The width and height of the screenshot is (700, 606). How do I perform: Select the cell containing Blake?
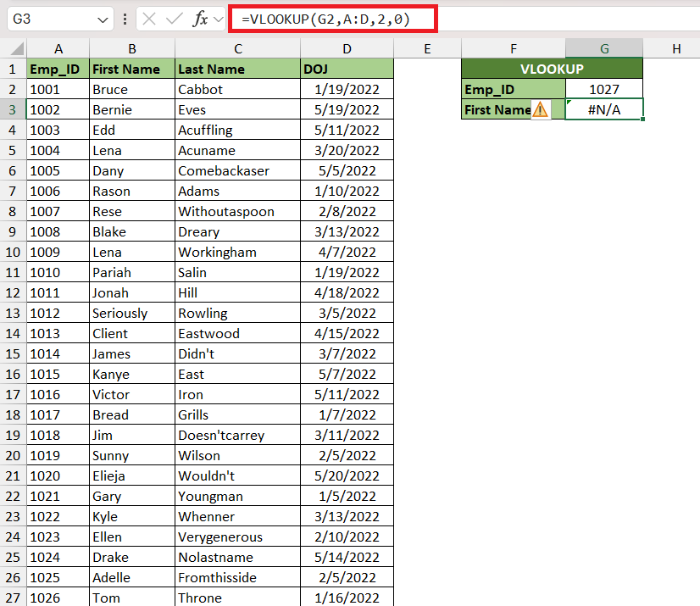132,231
